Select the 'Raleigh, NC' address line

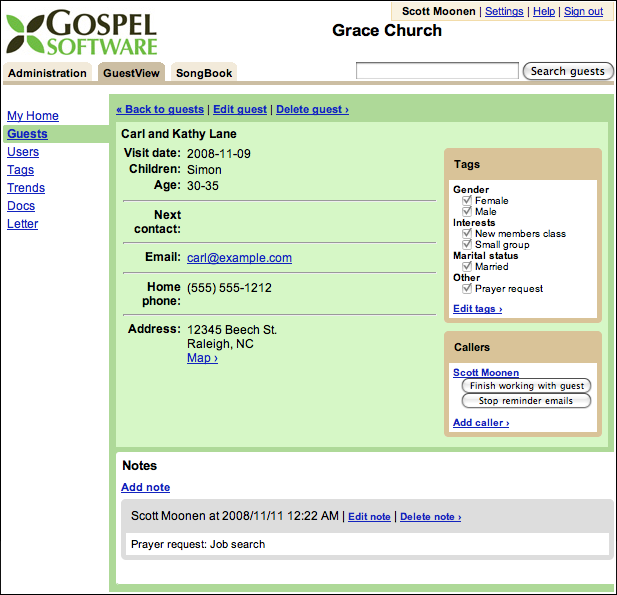[220, 344]
